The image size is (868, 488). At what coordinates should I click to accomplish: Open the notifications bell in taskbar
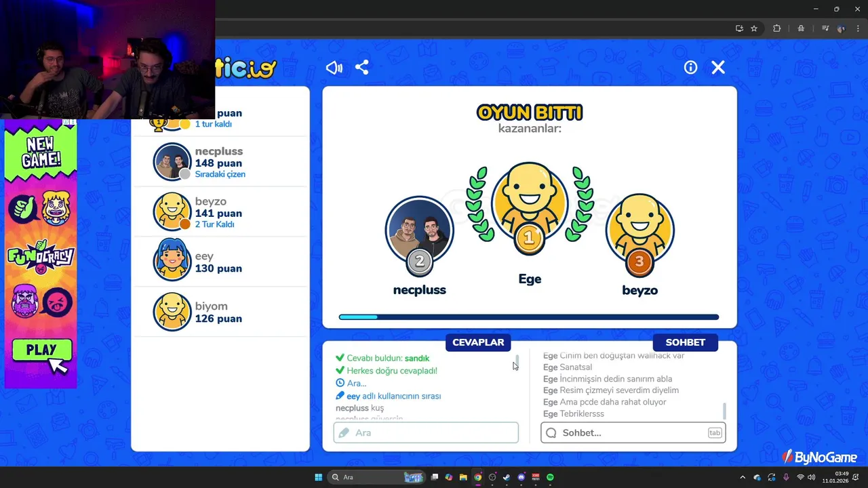[x=856, y=477]
